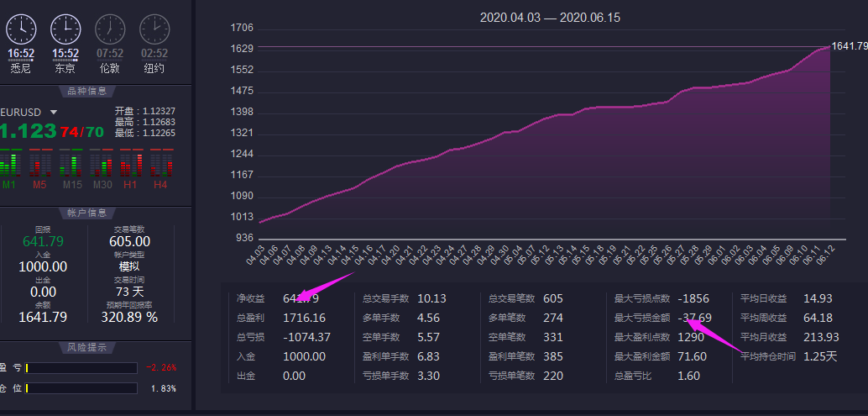
Task: Select the H1 timeframe signal bars
Action: [x=131, y=163]
